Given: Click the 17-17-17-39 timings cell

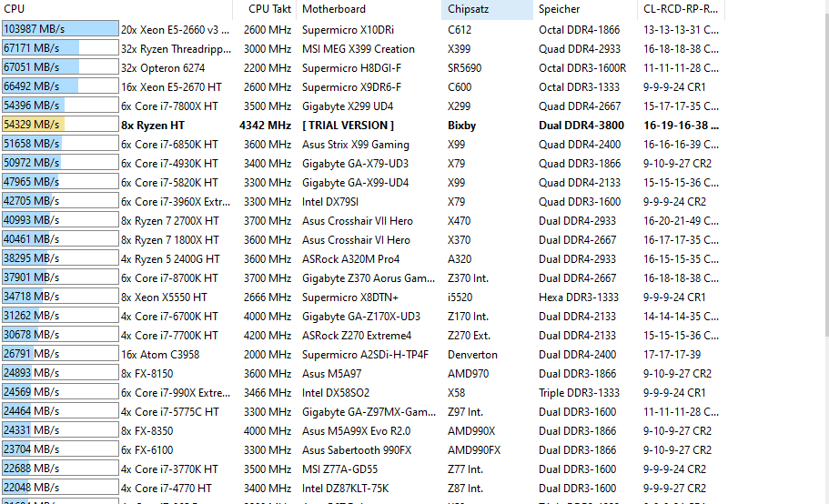Looking at the screenshot, I should [x=672, y=354].
